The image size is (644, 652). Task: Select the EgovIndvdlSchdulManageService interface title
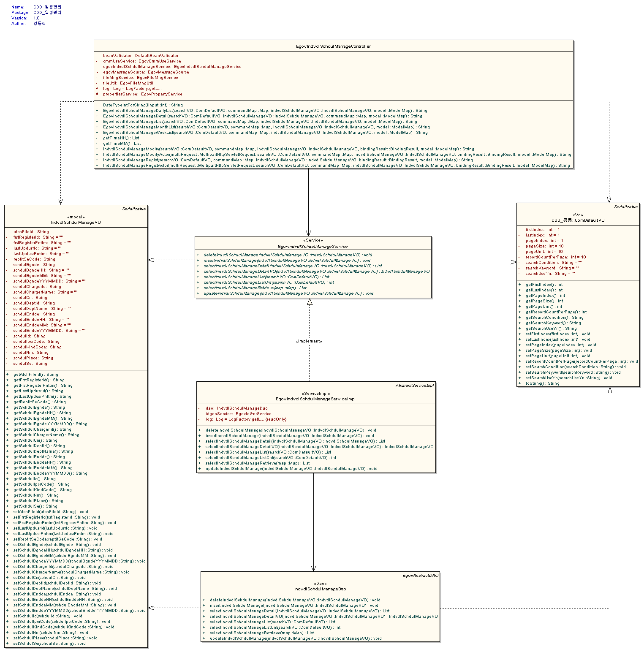(x=312, y=247)
